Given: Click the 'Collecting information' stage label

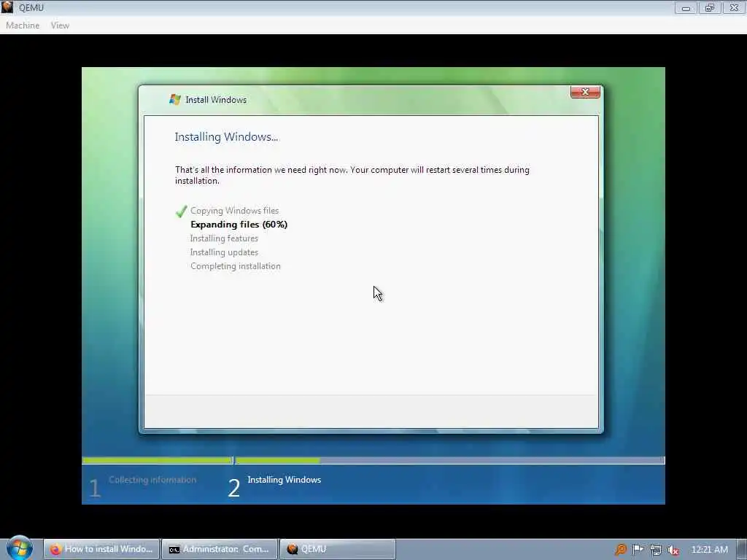Looking at the screenshot, I should pyautogui.click(x=152, y=480).
